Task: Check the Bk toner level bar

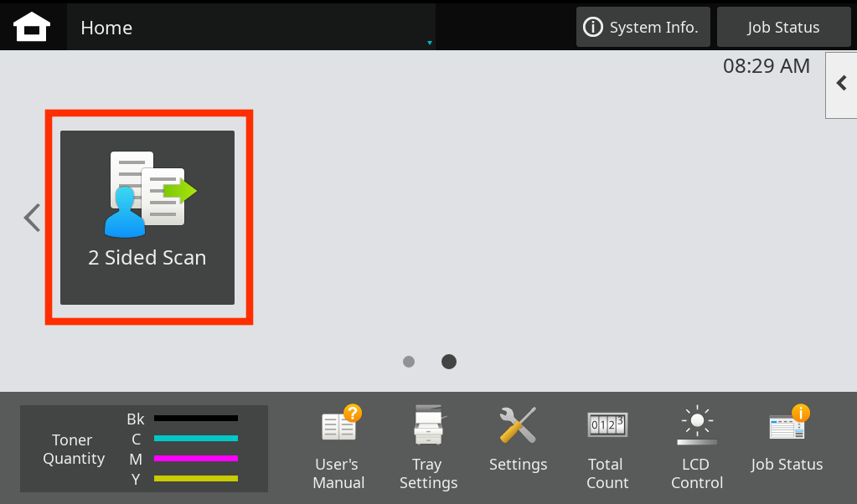Action: pyautogui.click(x=196, y=419)
